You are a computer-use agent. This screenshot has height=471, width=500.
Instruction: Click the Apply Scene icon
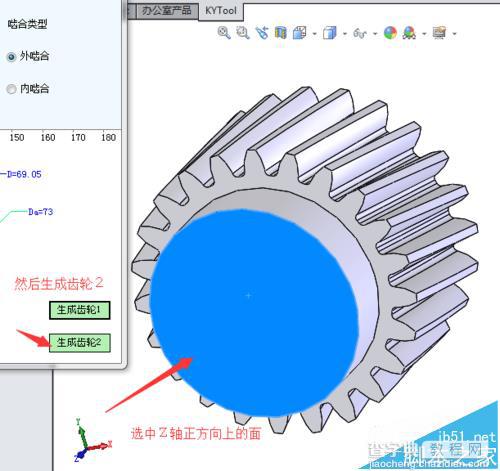pyautogui.click(x=409, y=33)
